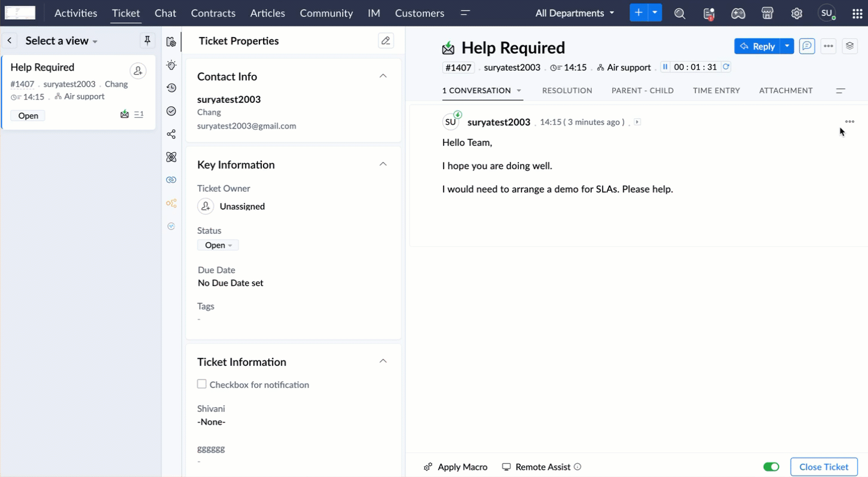
Task: Collapse the Contact Info section
Action: [x=383, y=77]
